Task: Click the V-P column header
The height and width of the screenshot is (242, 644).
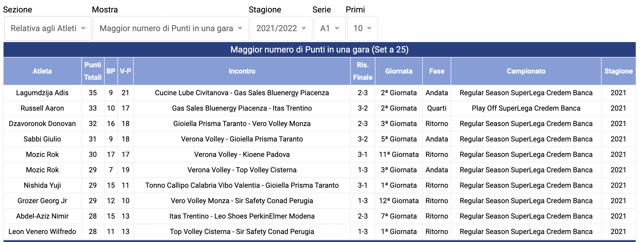Action: pyautogui.click(x=125, y=71)
